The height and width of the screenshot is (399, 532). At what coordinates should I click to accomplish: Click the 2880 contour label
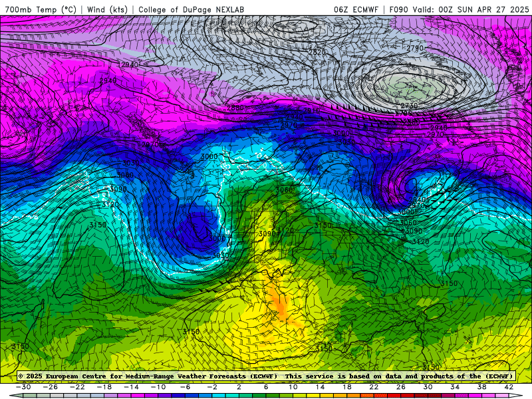(x=235, y=108)
